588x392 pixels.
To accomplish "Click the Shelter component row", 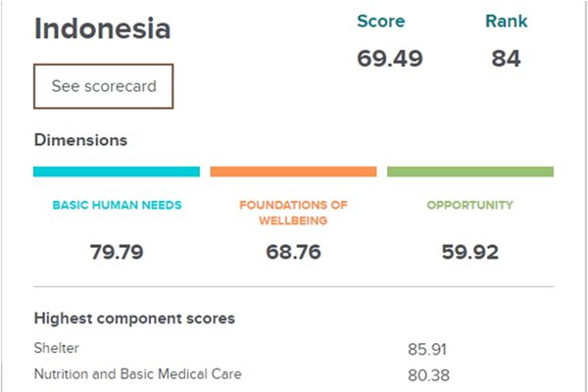I will [x=57, y=348].
